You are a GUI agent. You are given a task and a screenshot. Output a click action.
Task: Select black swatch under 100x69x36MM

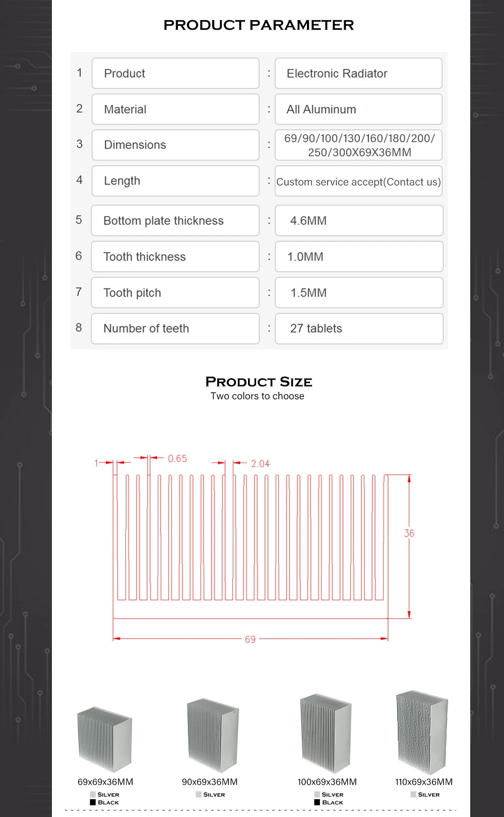(317, 802)
